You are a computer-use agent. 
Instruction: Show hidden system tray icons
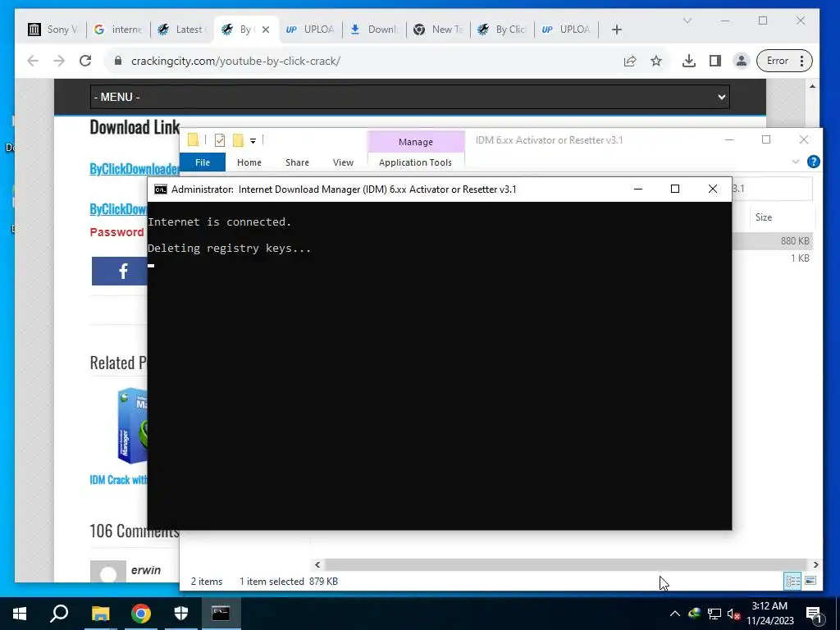[x=675, y=614]
